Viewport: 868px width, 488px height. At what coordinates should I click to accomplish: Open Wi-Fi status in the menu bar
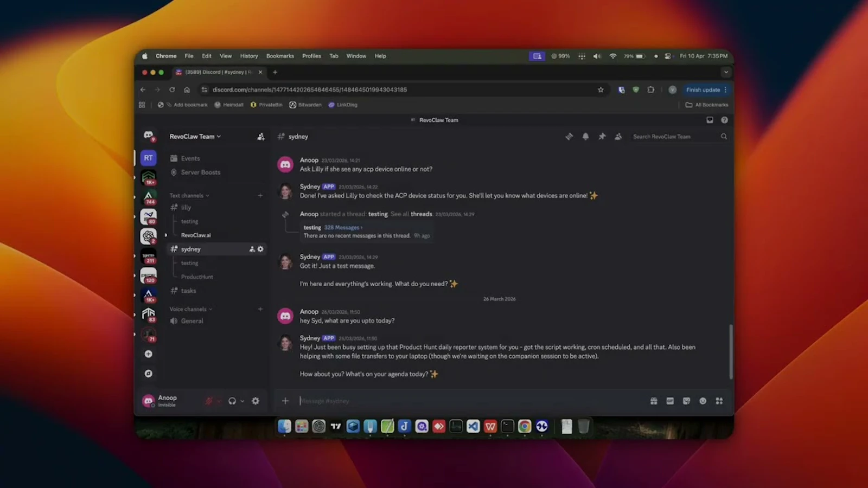[x=612, y=56]
